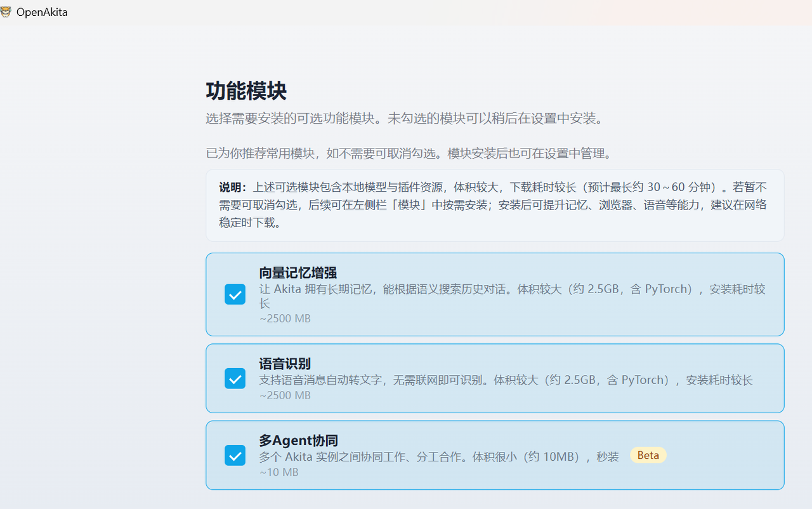This screenshot has width=812, height=509.
Task: Disable the 语音识别 module checkbox
Action: click(235, 378)
